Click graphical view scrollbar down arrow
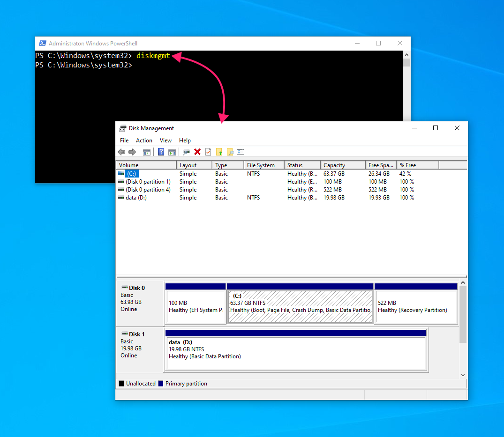The image size is (504, 437). click(x=463, y=375)
